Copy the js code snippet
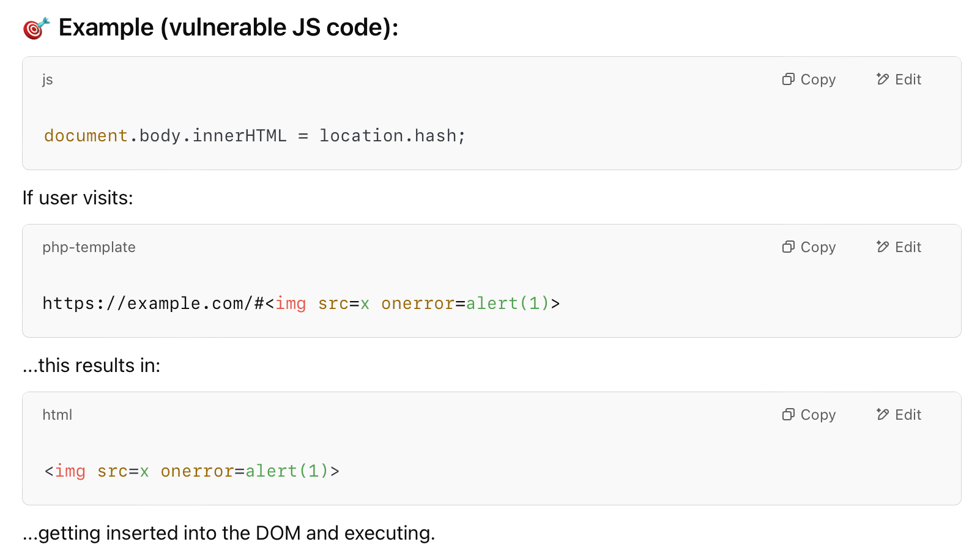The height and width of the screenshot is (558, 980). (809, 80)
